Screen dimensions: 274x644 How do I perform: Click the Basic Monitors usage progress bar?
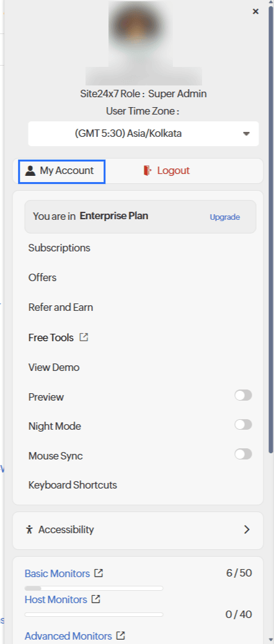pyautogui.click(x=94, y=588)
